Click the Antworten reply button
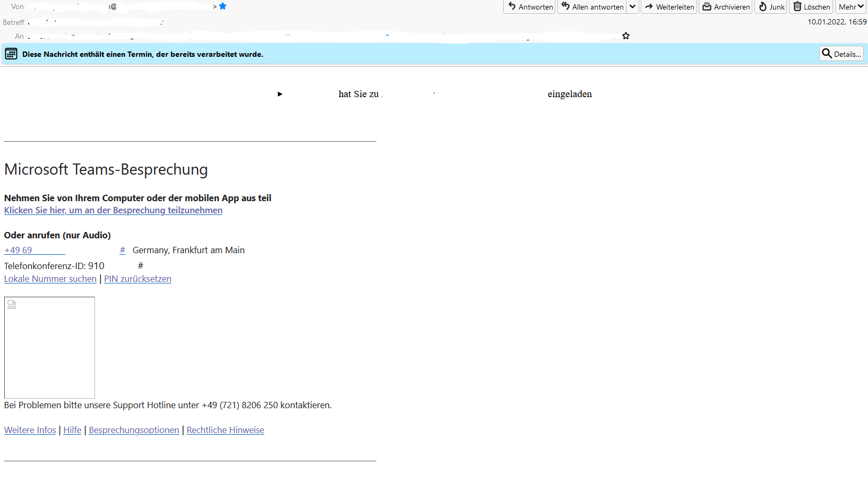868x491 pixels. [x=529, y=7]
